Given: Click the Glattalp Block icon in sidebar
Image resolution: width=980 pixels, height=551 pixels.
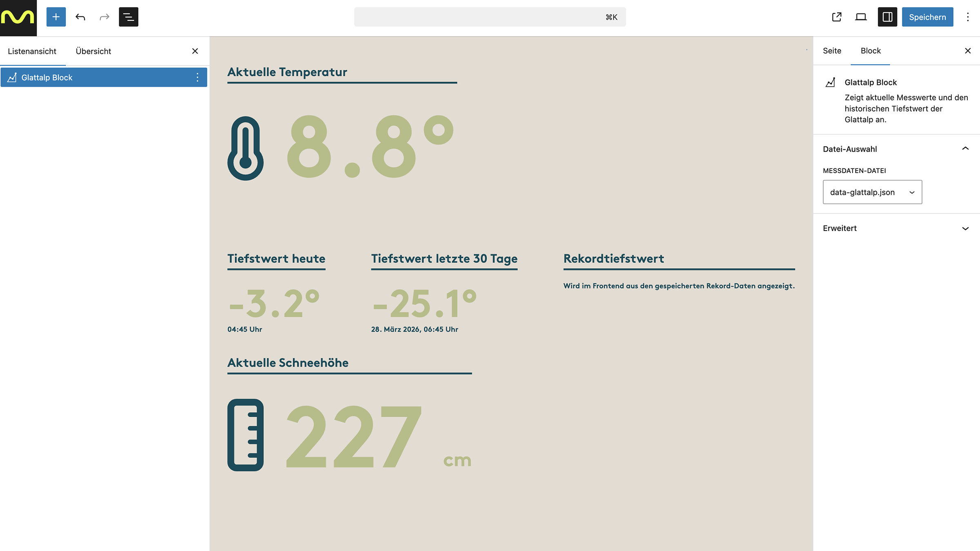Looking at the screenshot, I should click(831, 82).
